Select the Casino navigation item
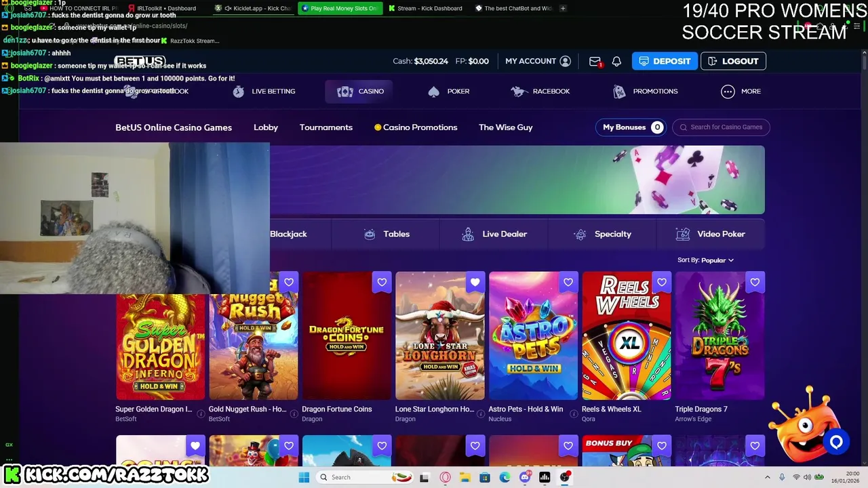 coord(359,91)
